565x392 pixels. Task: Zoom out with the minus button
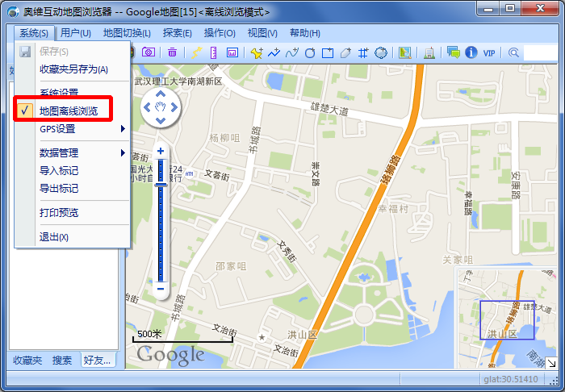click(x=161, y=289)
